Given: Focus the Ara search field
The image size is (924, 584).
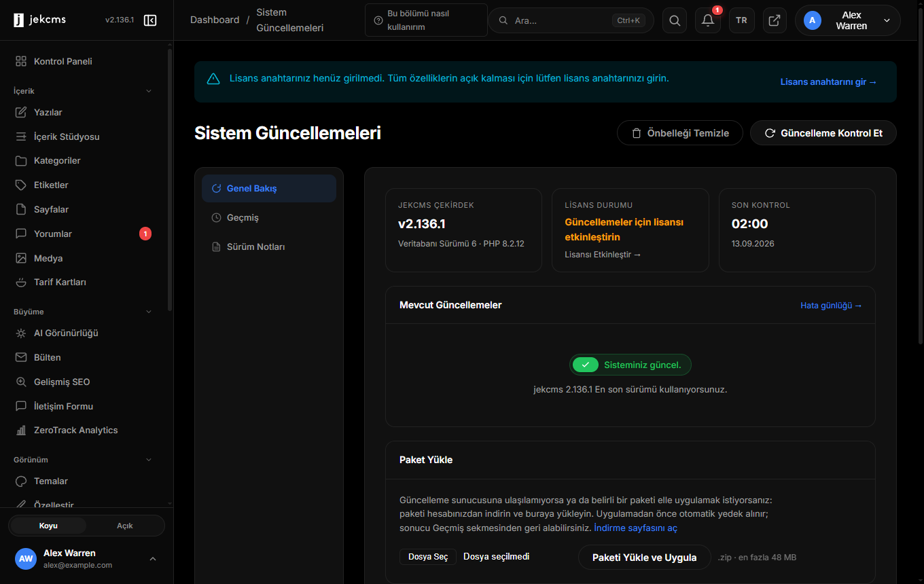Looking at the screenshot, I should pos(571,20).
